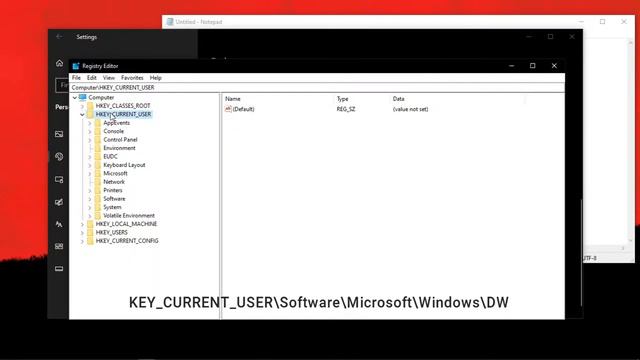
Task: Click the HKEY_CURRENT_CONFIG folder icon
Action: point(90,241)
